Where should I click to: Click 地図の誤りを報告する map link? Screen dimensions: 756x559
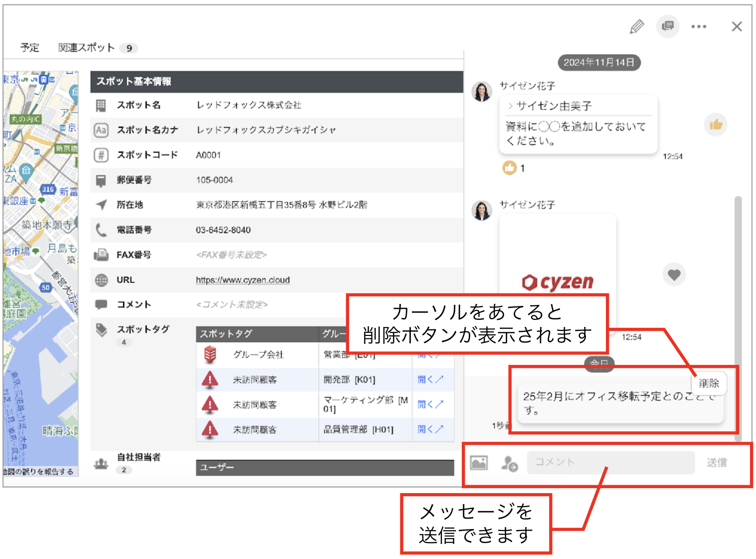[x=39, y=472]
